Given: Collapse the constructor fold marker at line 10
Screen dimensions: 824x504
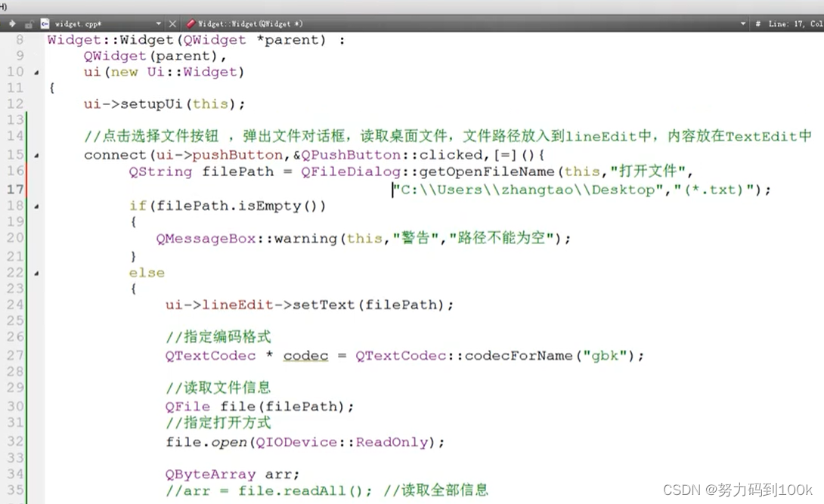Looking at the screenshot, I should pos(36,72).
